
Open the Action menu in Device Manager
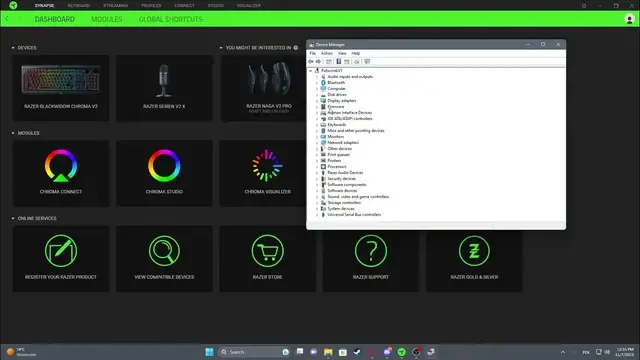[x=327, y=53]
